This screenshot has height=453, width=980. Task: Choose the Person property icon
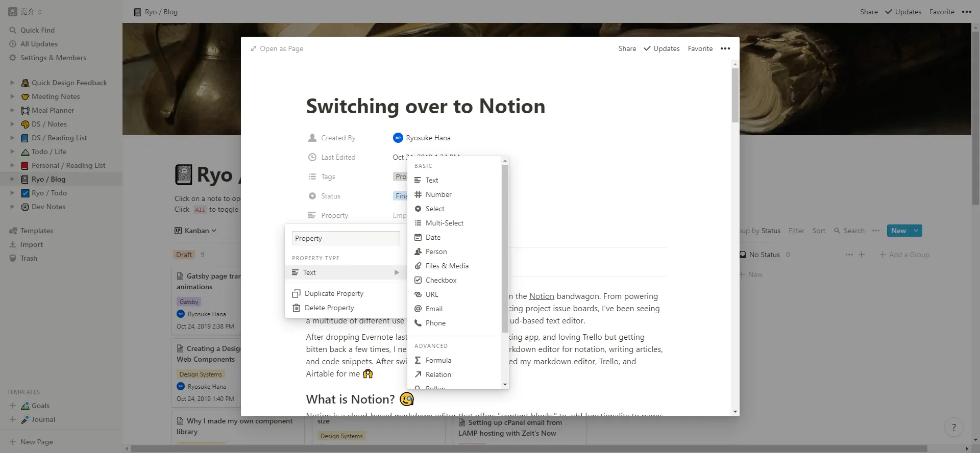point(418,251)
